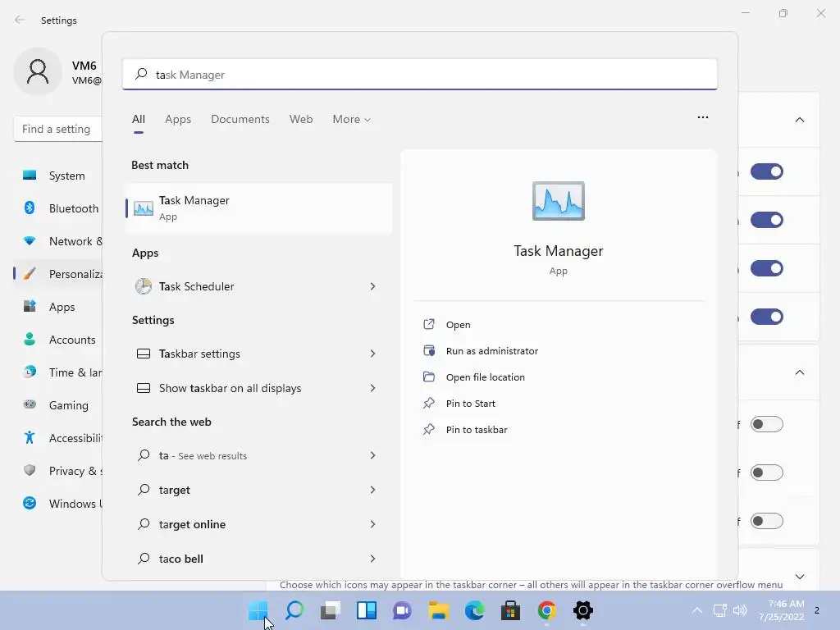This screenshot has height=630, width=840.
Task: Open Bluetooth category in Settings sidebar
Action: 59,208
